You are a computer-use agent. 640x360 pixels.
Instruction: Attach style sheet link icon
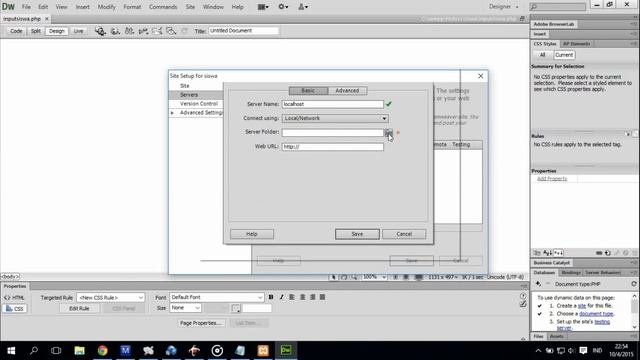coord(599,253)
